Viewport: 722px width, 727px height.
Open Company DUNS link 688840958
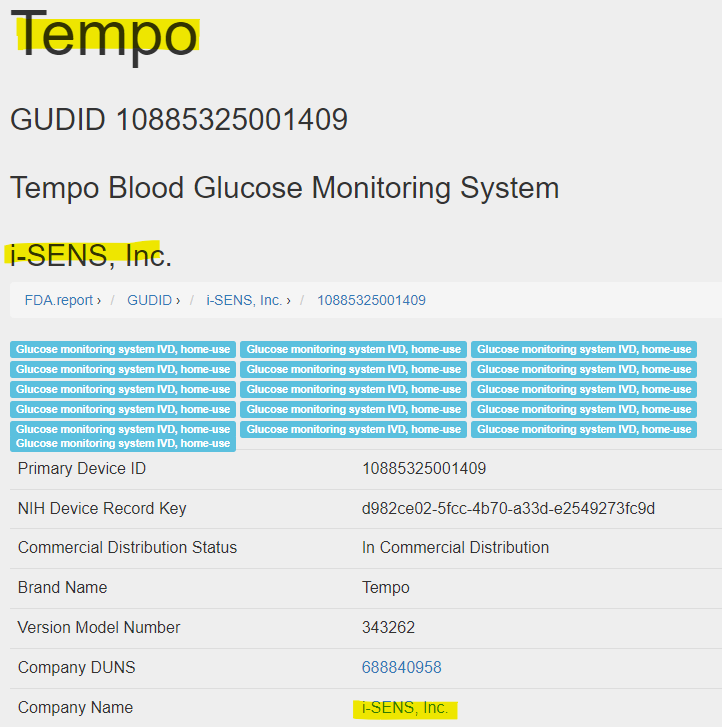(x=401, y=667)
